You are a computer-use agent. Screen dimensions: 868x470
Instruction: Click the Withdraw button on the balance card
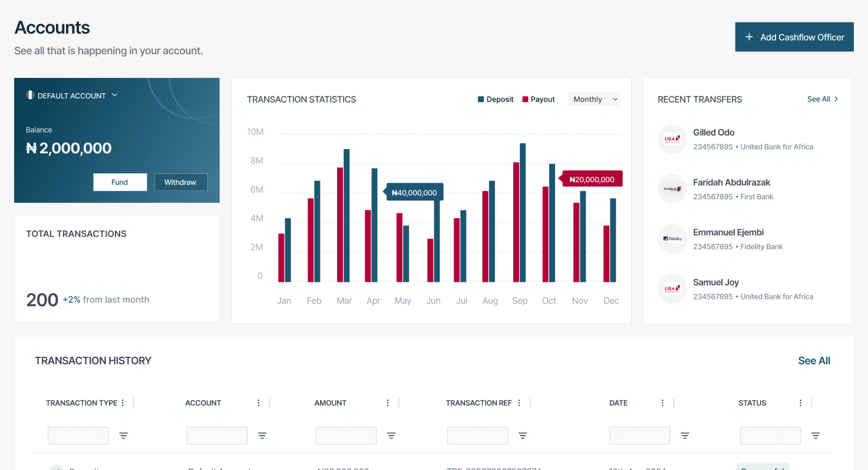point(181,182)
